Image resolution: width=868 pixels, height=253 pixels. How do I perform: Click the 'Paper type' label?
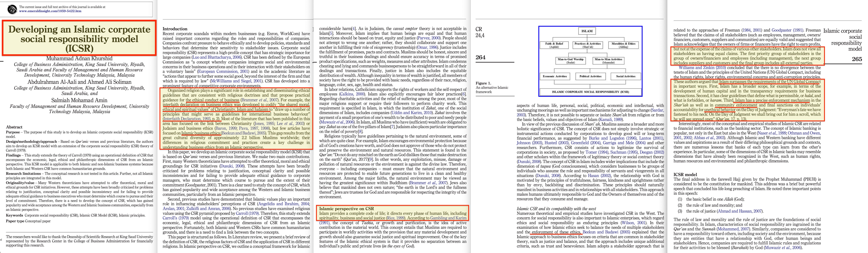click(15, 221)
